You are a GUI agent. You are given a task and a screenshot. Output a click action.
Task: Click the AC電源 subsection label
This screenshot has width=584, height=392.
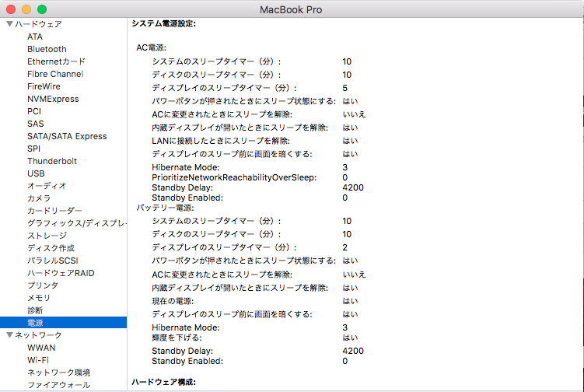pyautogui.click(x=151, y=47)
